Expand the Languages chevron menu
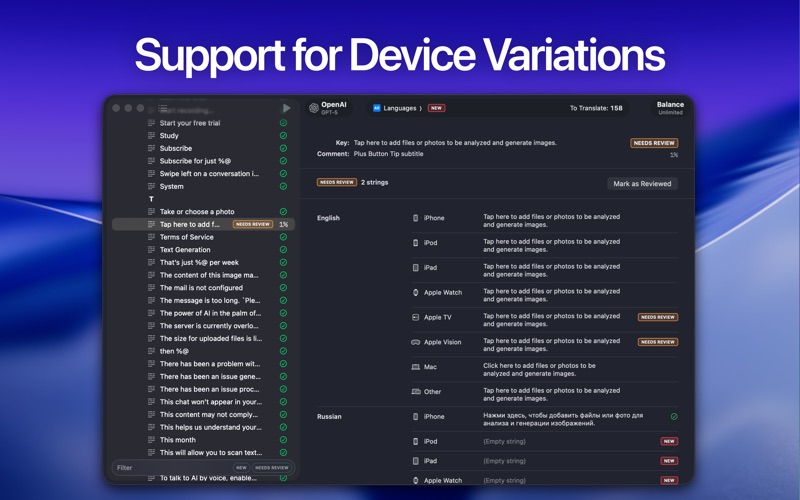The height and width of the screenshot is (500, 800). pos(420,108)
